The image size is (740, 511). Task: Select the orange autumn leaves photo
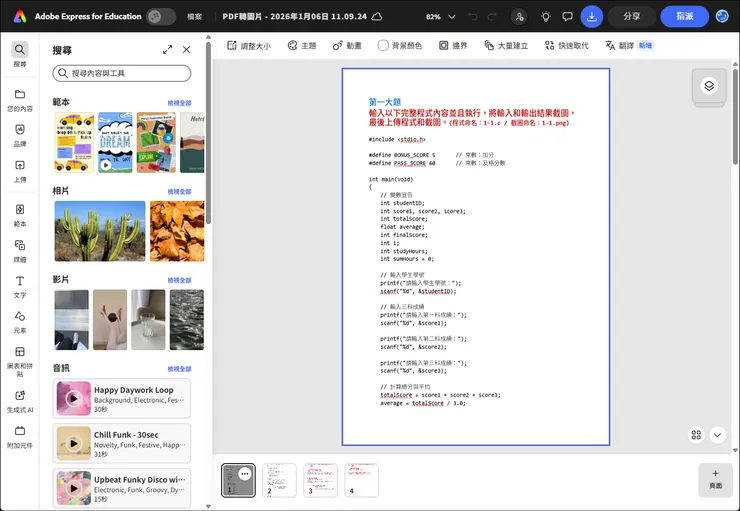click(177, 231)
